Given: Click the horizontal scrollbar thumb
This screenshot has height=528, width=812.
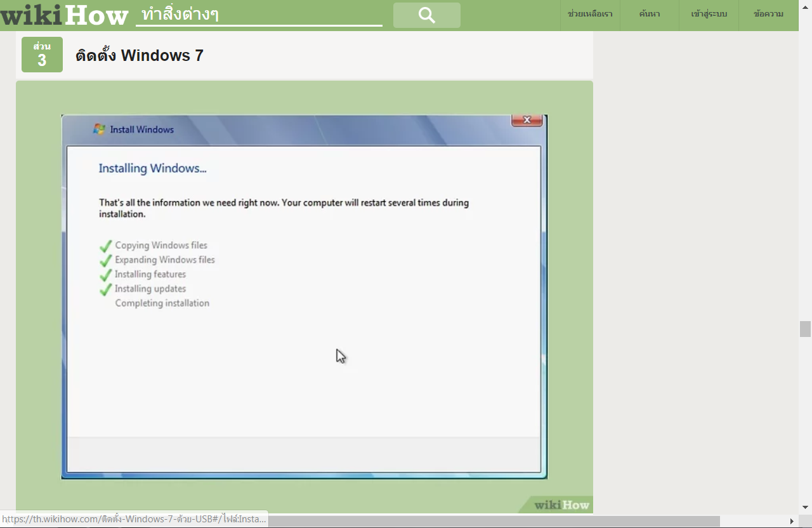Looking at the screenshot, I should pyautogui.click(x=494, y=521).
